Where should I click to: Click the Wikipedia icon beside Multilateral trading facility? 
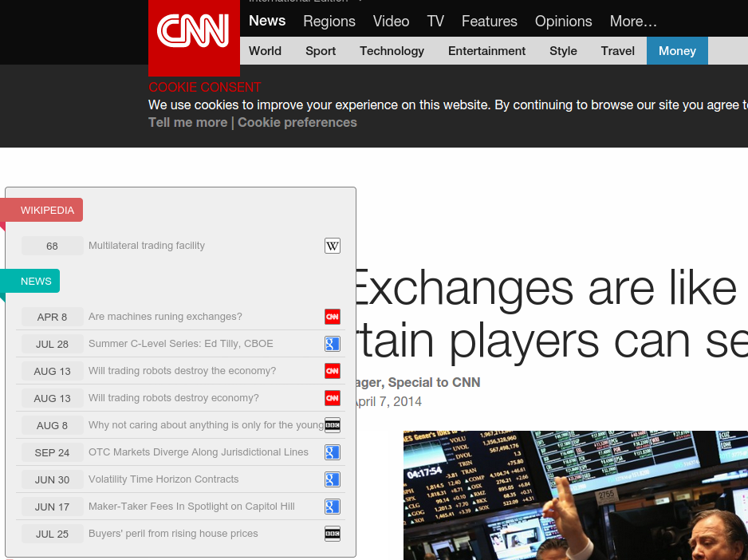[x=333, y=246]
